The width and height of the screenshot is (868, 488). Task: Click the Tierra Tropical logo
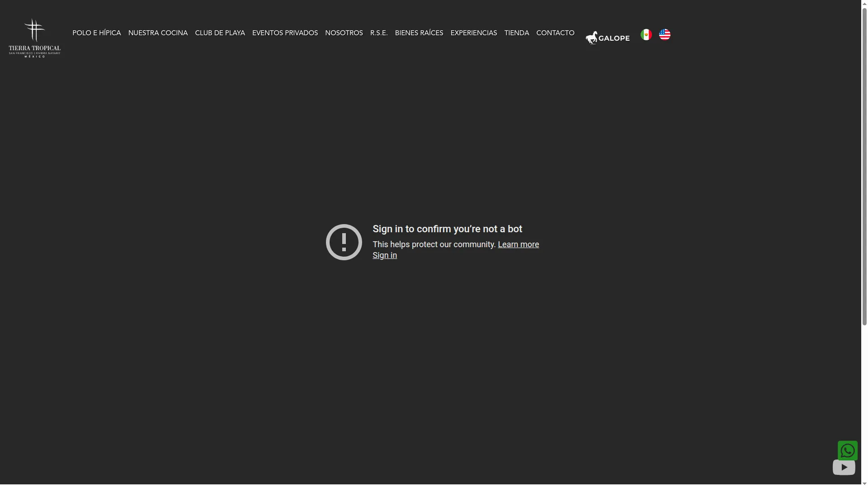pos(34,38)
